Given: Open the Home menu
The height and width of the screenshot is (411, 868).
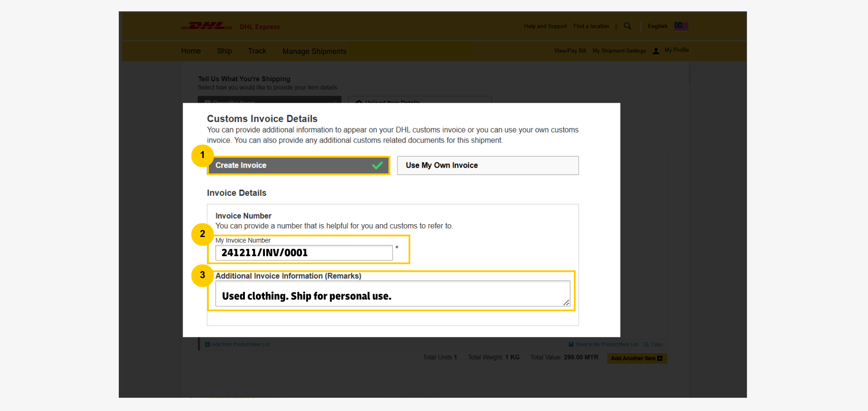Looking at the screenshot, I should point(191,51).
